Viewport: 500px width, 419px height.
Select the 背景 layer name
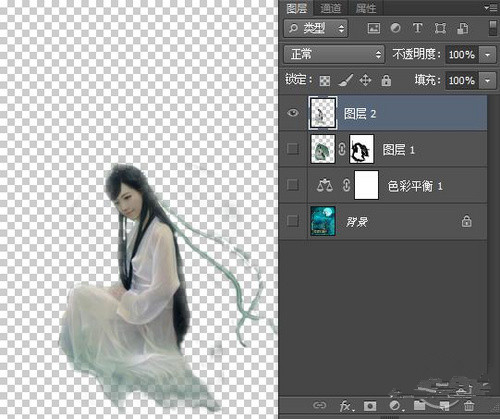357,221
